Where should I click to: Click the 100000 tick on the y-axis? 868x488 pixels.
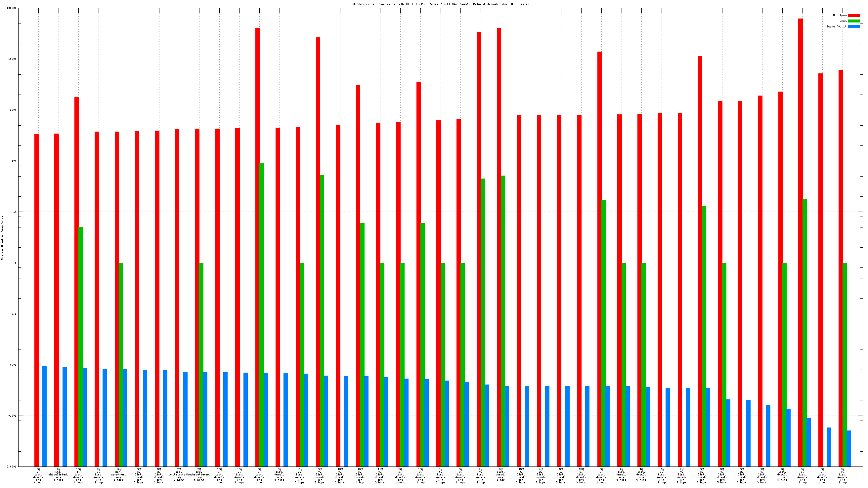pos(12,8)
